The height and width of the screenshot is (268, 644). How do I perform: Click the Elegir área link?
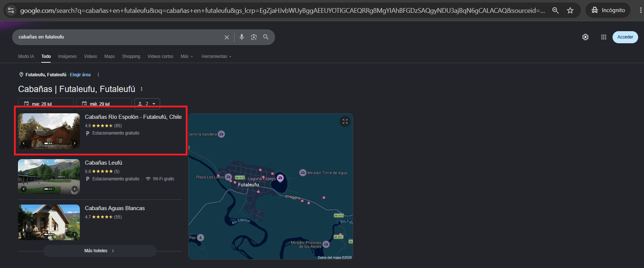coord(80,75)
